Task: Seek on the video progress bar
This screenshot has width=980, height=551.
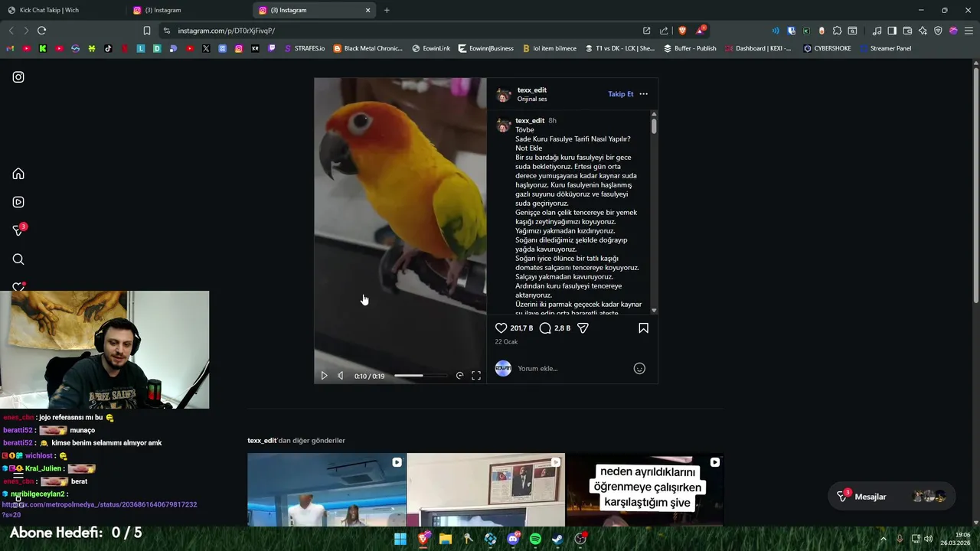Action: (420, 376)
